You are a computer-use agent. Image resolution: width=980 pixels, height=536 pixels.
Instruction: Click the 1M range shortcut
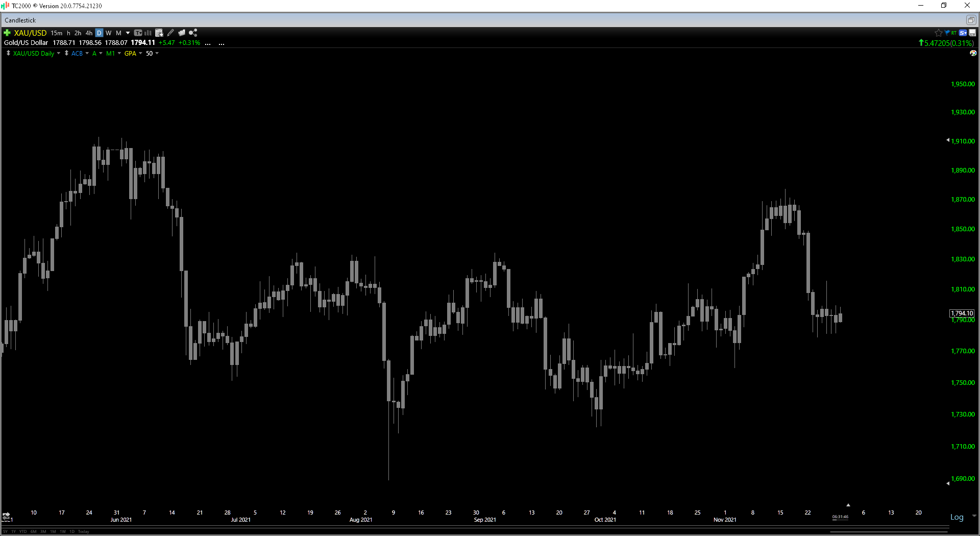pyautogui.click(x=53, y=531)
